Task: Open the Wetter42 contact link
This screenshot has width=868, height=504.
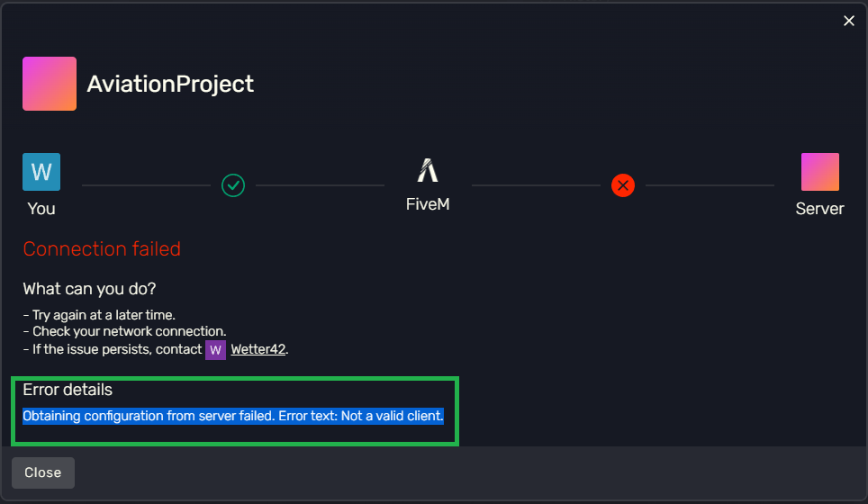Action: [258, 349]
